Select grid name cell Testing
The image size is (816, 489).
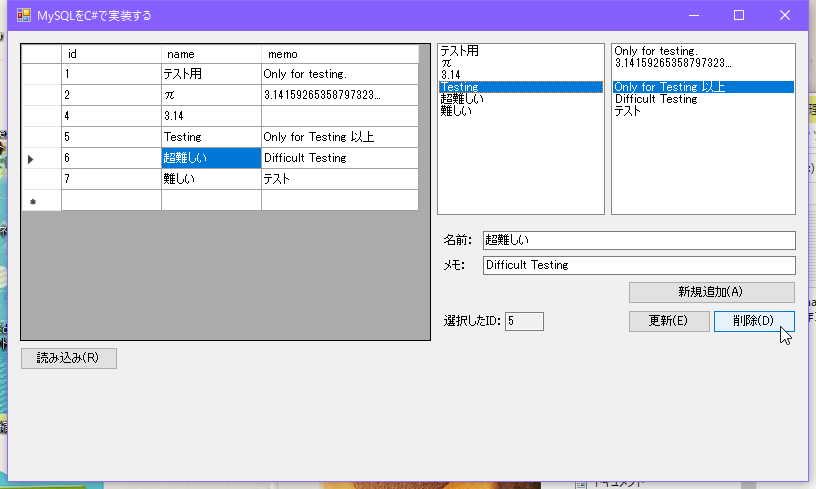click(x=211, y=137)
